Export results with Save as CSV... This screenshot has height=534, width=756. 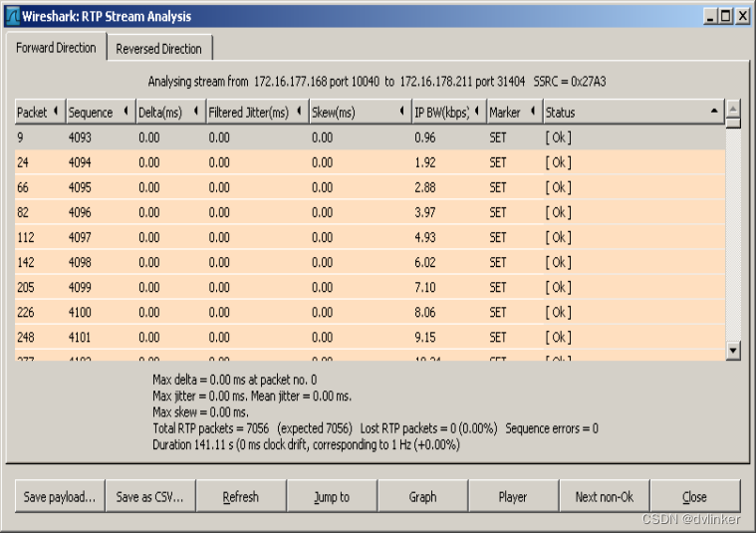pos(150,496)
